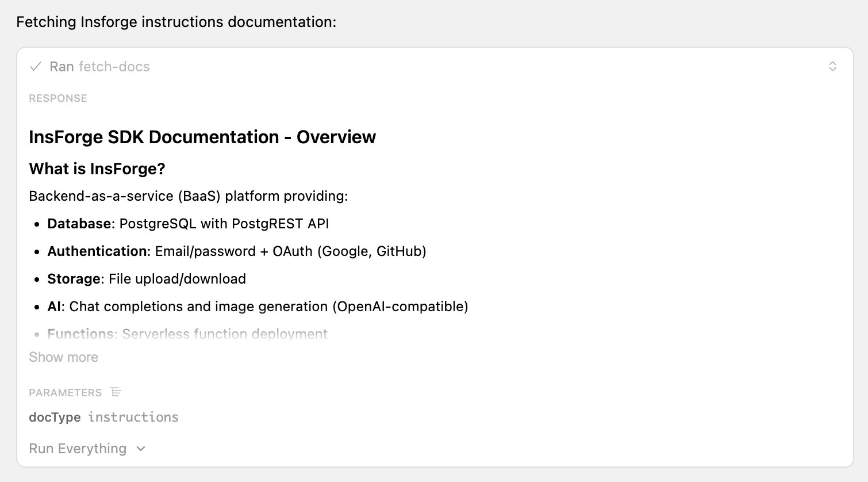Click the Backend-as-a-service platform description line

pyautogui.click(x=189, y=196)
